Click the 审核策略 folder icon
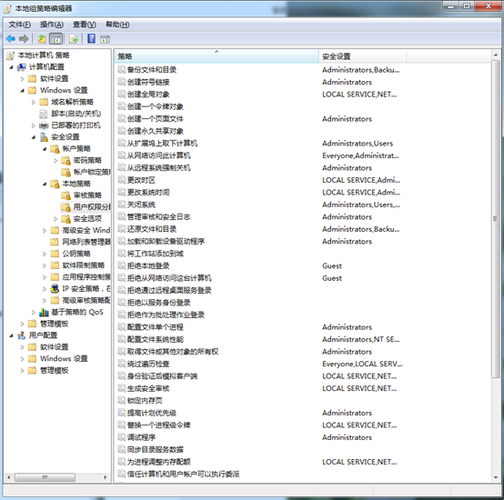 tap(66, 195)
